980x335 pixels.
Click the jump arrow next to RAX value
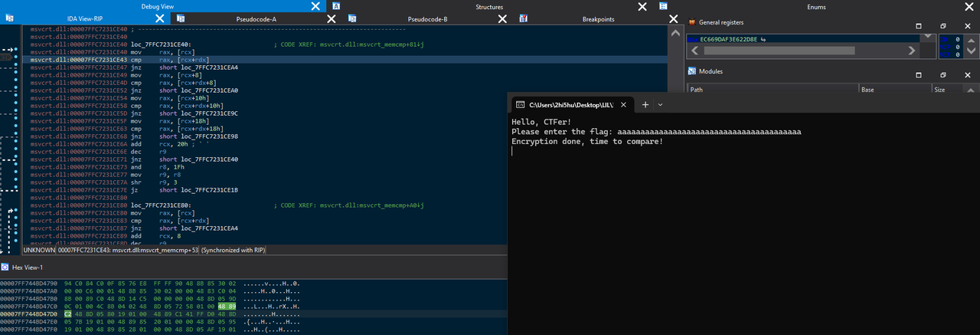click(x=763, y=38)
